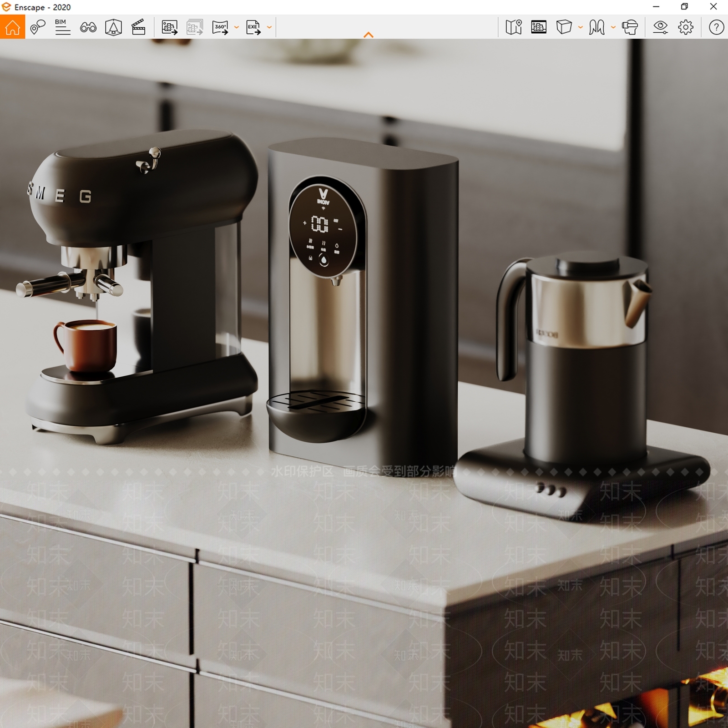Open the visual settings eye icon
The width and height of the screenshot is (728, 728).
[x=660, y=27]
